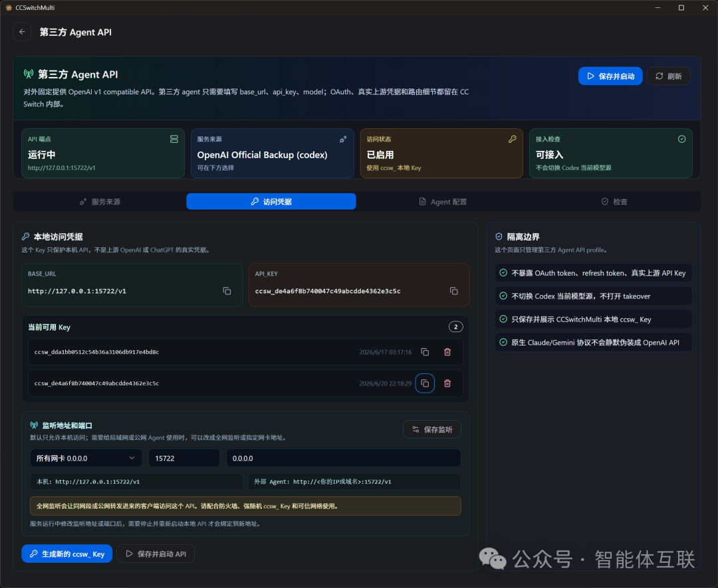This screenshot has width=718, height=588.
Task: Click the 访问状态 已启用 card
Action: [x=441, y=153]
